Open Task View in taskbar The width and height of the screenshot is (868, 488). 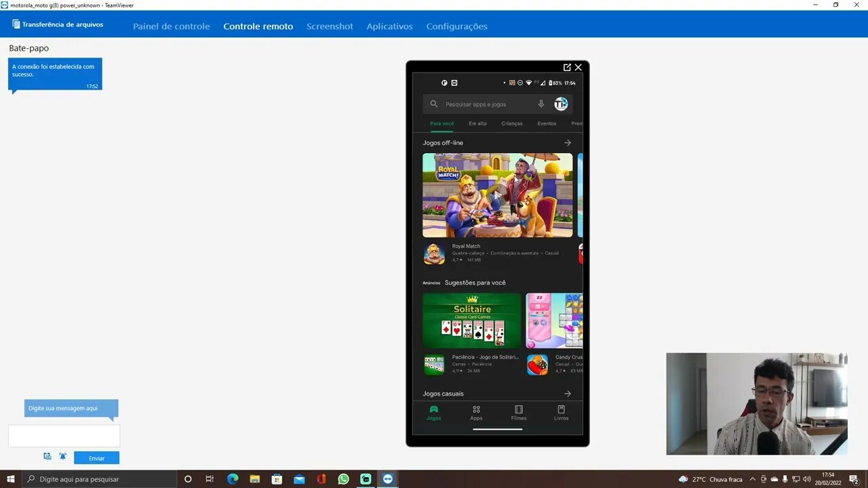210,479
